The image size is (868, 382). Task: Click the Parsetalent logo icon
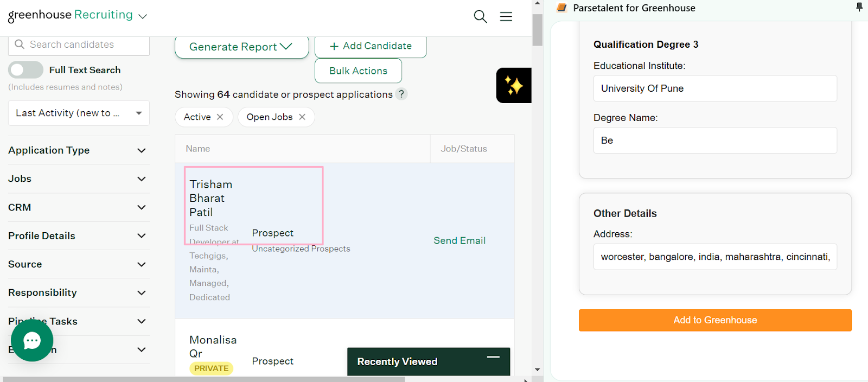point(562,8)
